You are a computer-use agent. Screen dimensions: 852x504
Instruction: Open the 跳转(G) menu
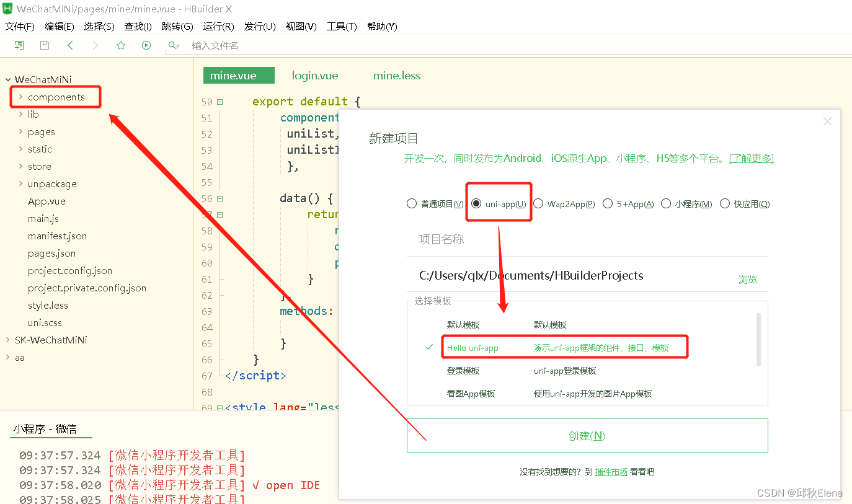point(177,27)
